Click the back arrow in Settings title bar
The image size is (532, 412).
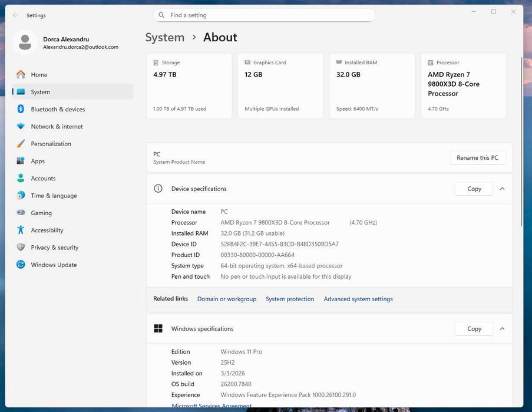(15, 15)
